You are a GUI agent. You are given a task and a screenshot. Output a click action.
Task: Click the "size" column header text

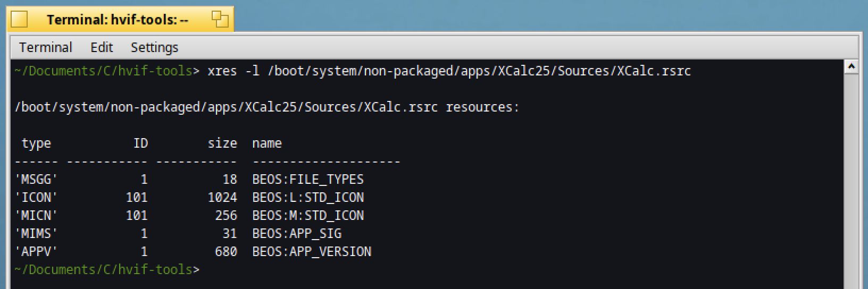point(222,143)
